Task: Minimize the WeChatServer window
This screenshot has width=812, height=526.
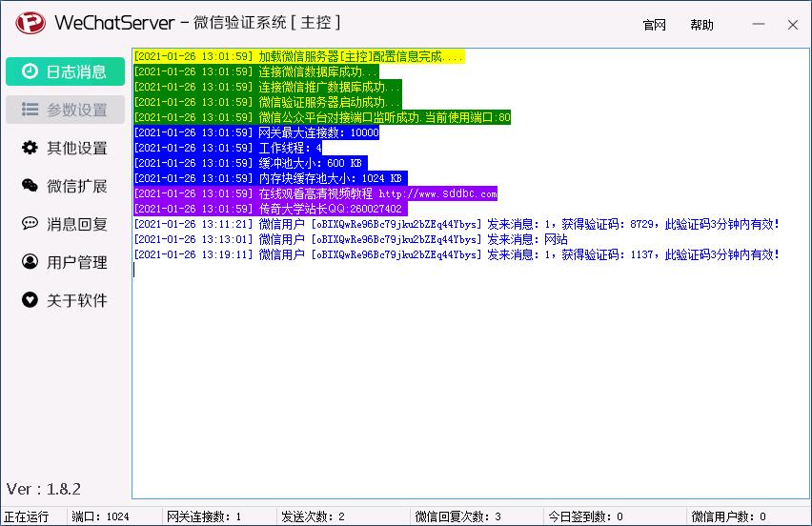Action: 759,25
